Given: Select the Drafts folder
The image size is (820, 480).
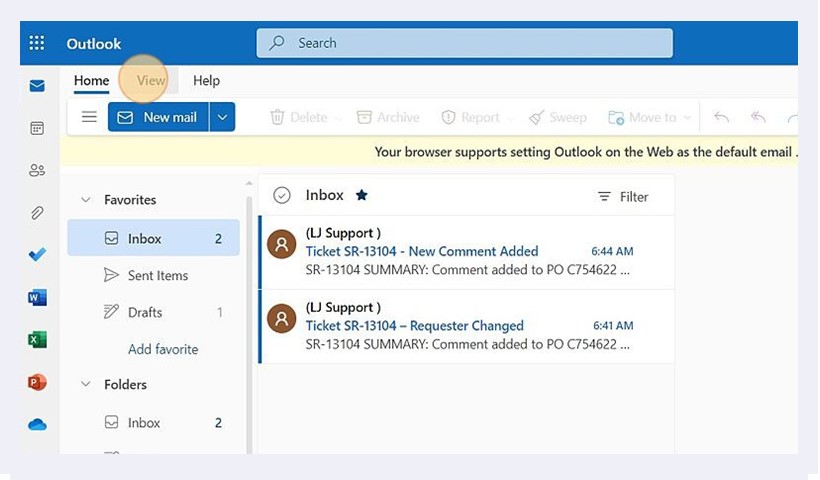Looking at the screenshot, I should 153,312.
